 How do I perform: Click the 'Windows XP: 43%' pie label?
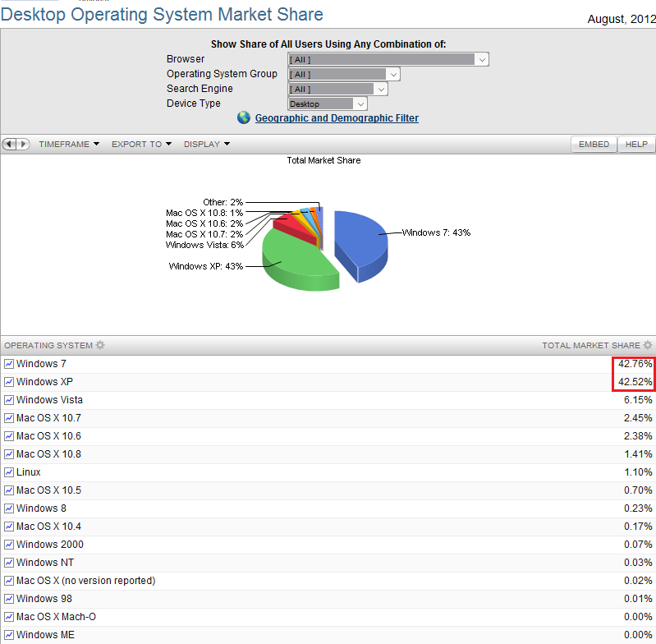click(x=206, y=266)
